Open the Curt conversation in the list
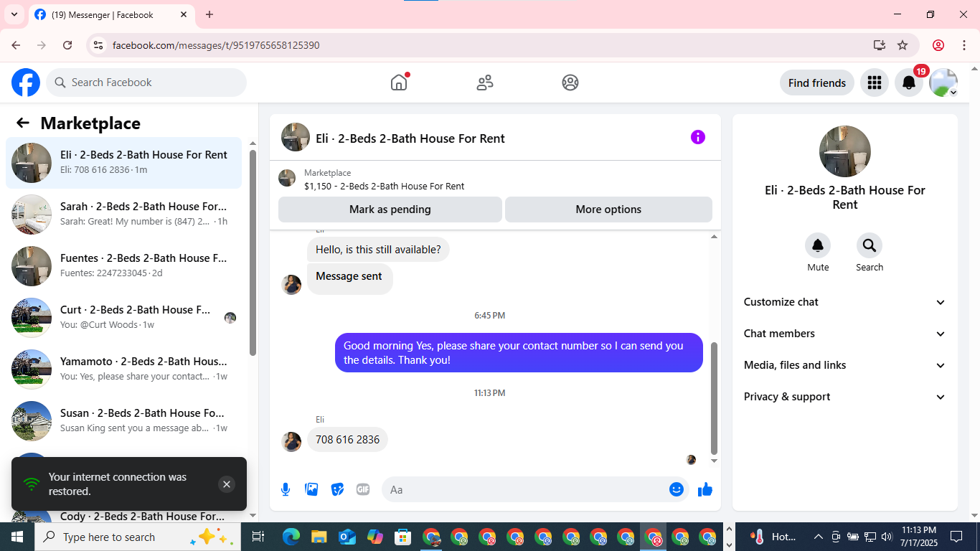The image size is (980, 551). pos(123,318)
